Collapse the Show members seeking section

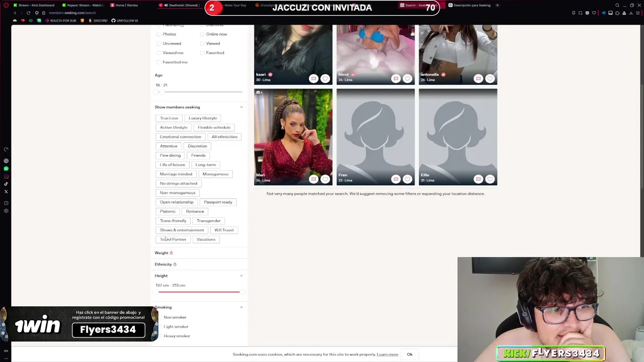(242, 107)
